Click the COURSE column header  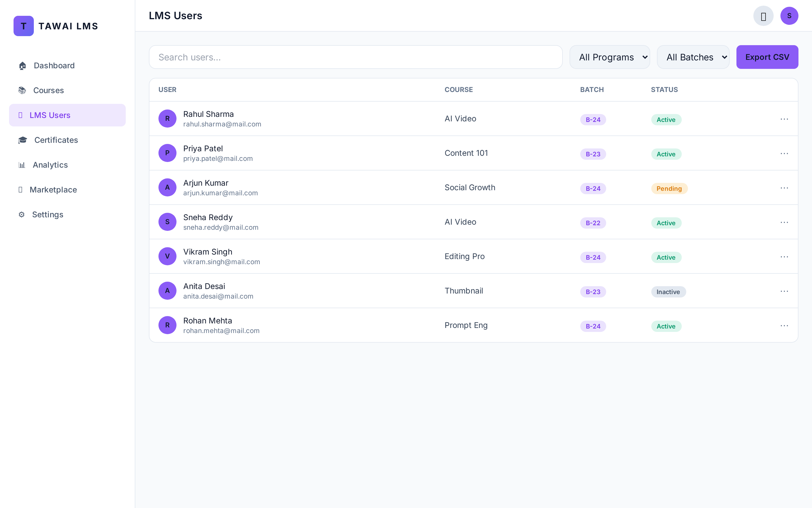pos(459,90)
